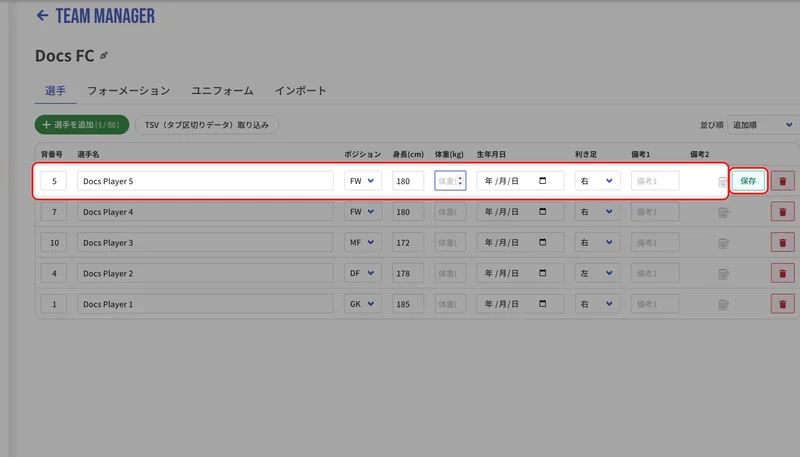This screenshot has width=800, height=457.
Task: Focus 備考1 field for Docs Player 1
Action: coord(655,304)
